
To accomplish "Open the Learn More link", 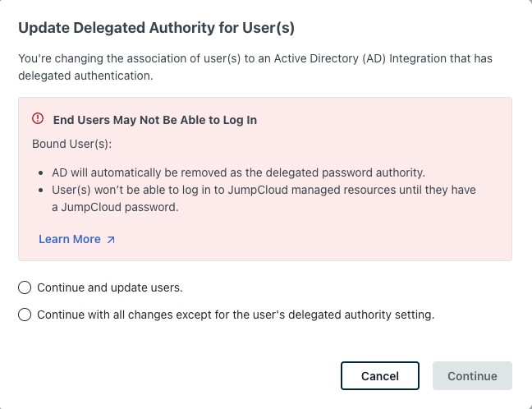I will [x=70, y=239].
